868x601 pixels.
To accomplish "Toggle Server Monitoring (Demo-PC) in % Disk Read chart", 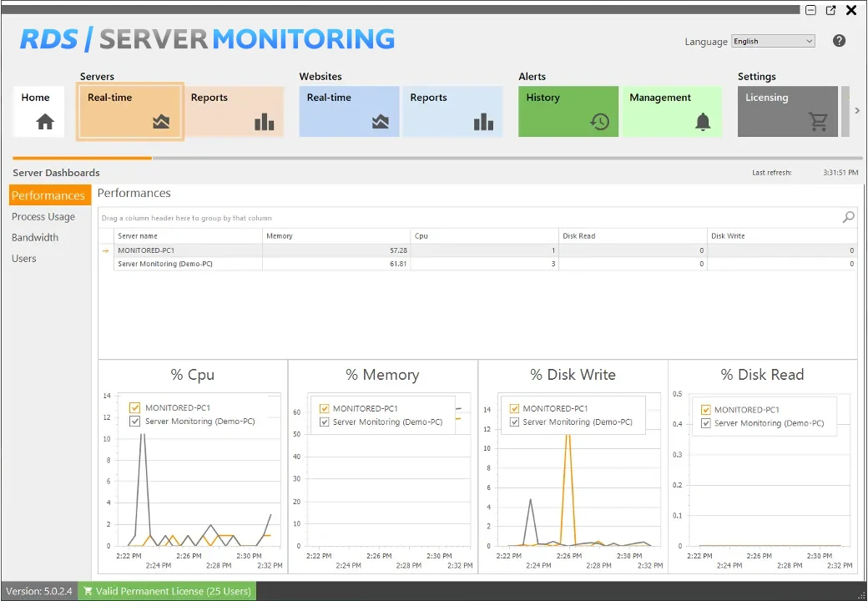I will coord(706,424).
